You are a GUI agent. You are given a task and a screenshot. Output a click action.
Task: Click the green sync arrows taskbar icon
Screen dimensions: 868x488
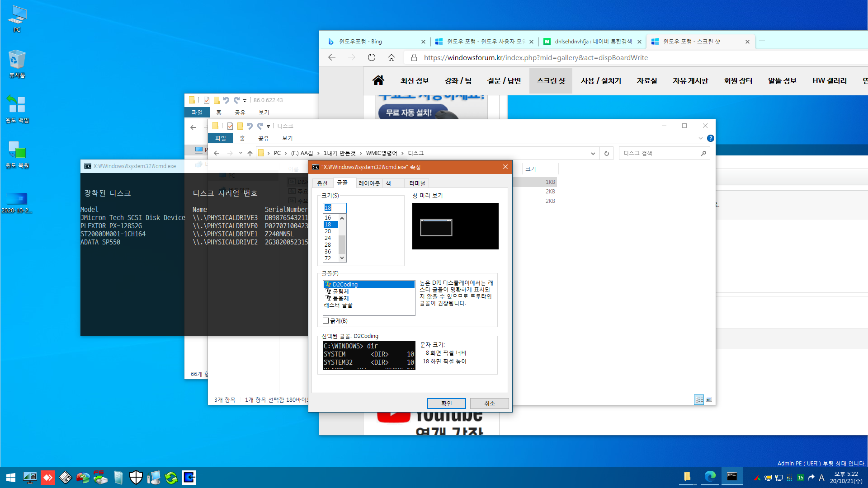171,478
